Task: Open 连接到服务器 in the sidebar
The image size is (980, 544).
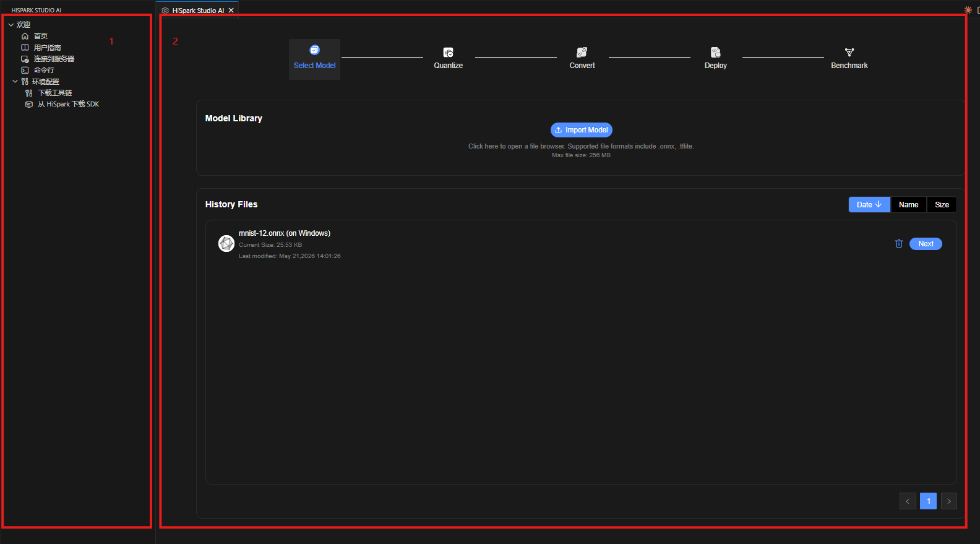Action: (54, 59)
